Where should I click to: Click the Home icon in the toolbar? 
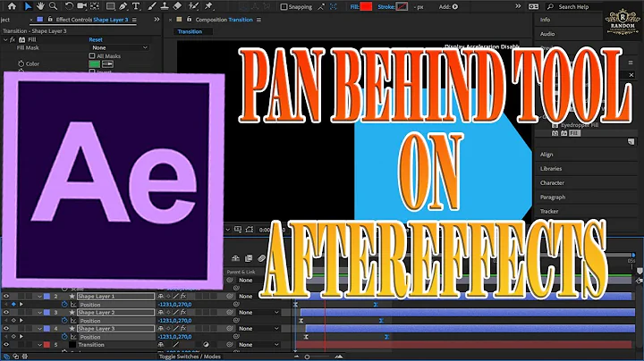coord(13,6)
